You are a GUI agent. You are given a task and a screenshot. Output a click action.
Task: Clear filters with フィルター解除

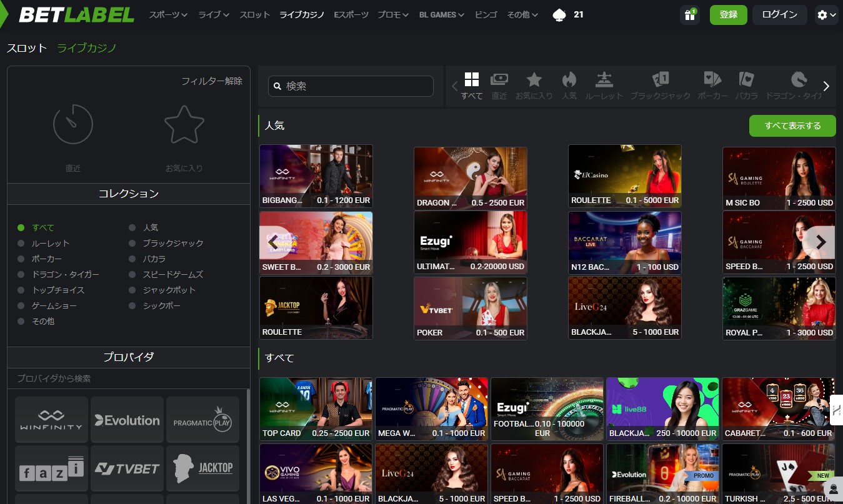pos(212,81)
